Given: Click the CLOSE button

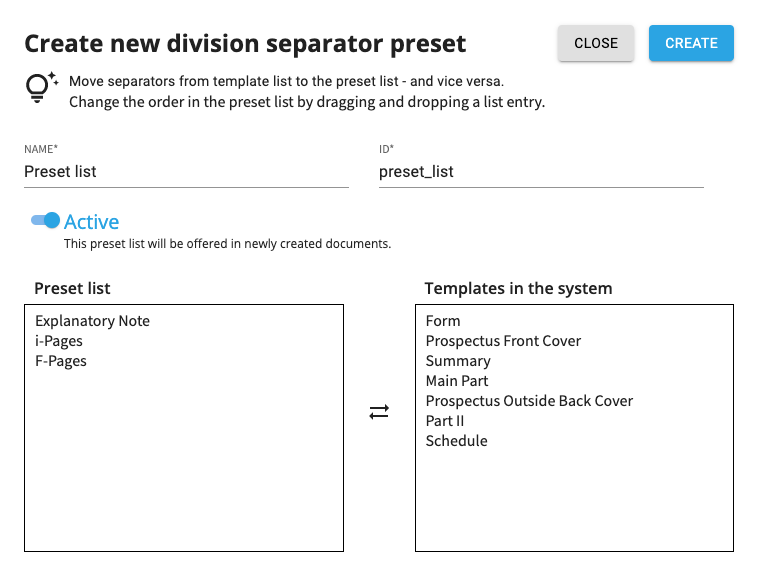Looking at the screenshot, I should click(x=596, y=43).
